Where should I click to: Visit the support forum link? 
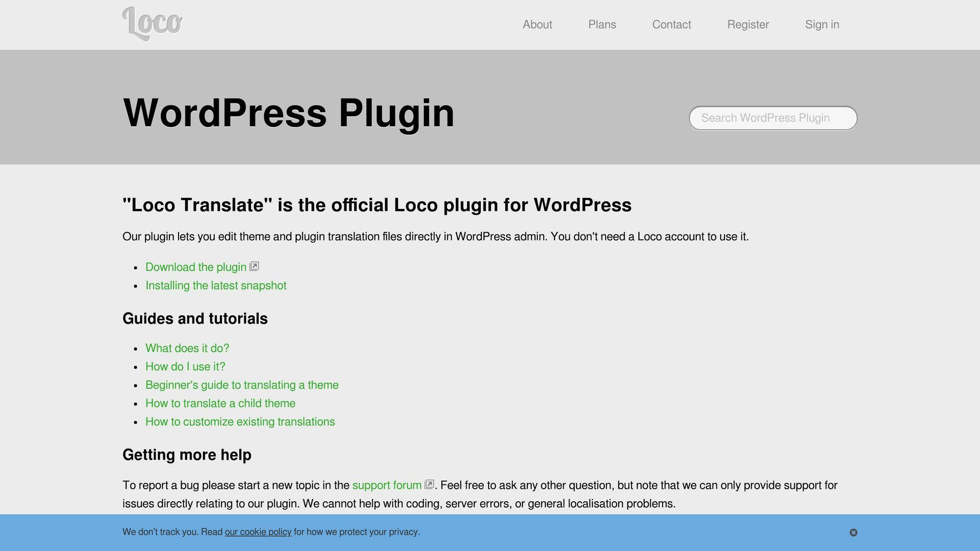tap(387, 485)
